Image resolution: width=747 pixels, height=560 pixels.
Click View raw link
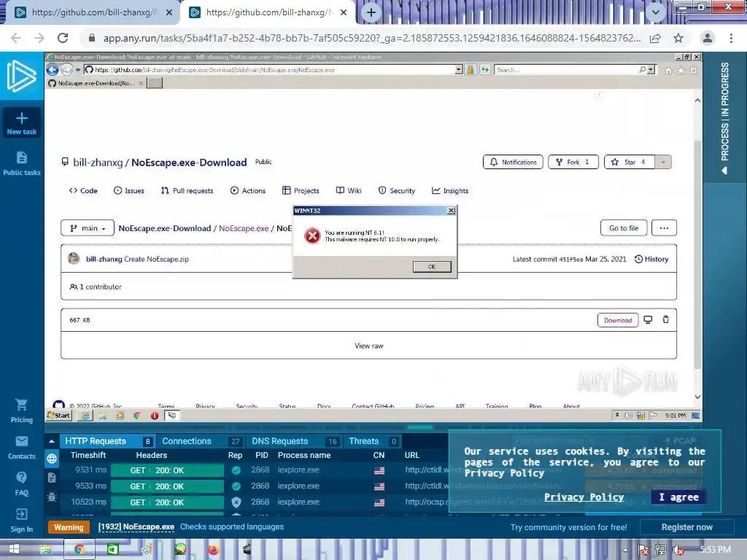pyautogui.click(x=368, y=346)
